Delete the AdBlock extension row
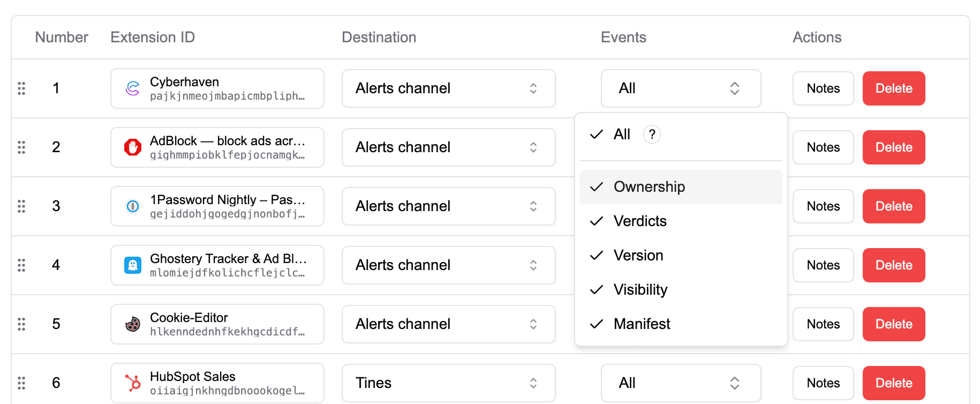The height and width of the screenshot is (404, 980). point(894,147)
